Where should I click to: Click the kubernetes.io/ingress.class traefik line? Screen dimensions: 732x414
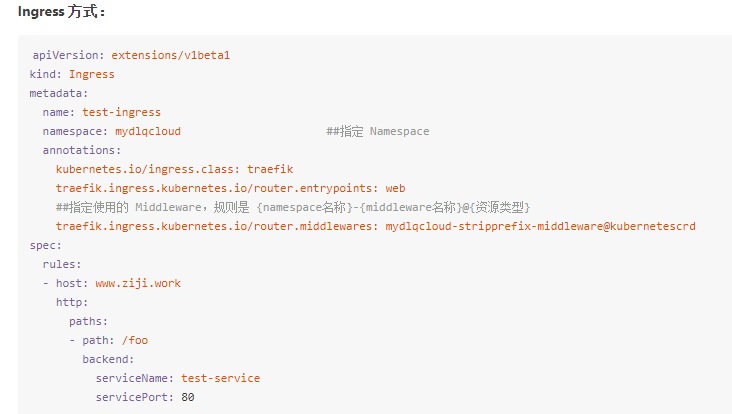pyautogui.click(x=175, y=169)
